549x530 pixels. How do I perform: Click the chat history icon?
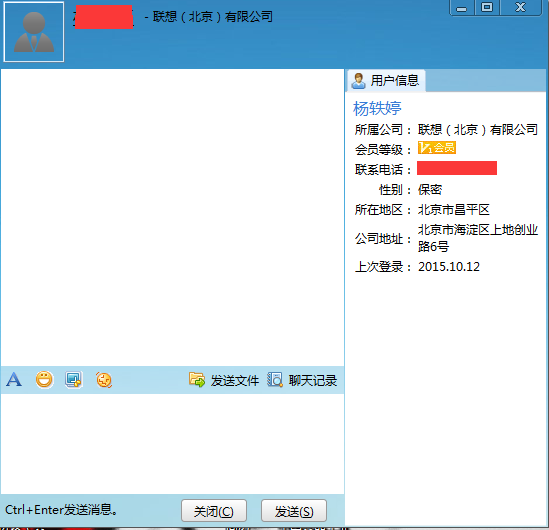coord(275,380)
